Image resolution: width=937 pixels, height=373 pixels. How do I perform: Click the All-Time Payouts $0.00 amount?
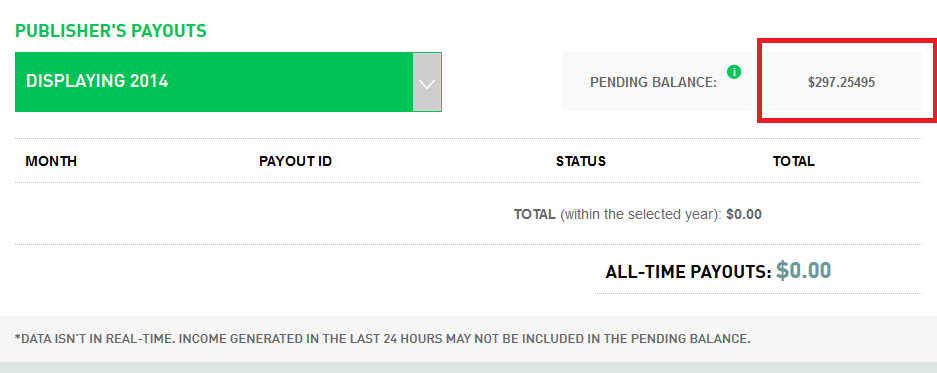click(x=803, y=271)
